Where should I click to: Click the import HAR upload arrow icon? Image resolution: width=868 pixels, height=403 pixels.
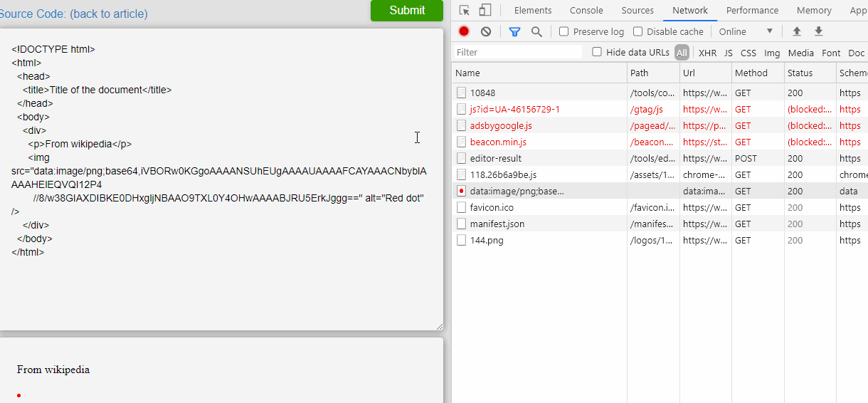[797, 31]
